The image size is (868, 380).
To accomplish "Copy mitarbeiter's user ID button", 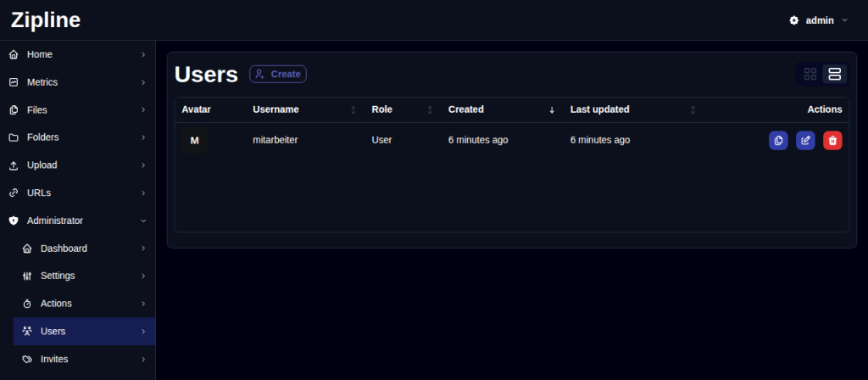I will tap(778, 140).
